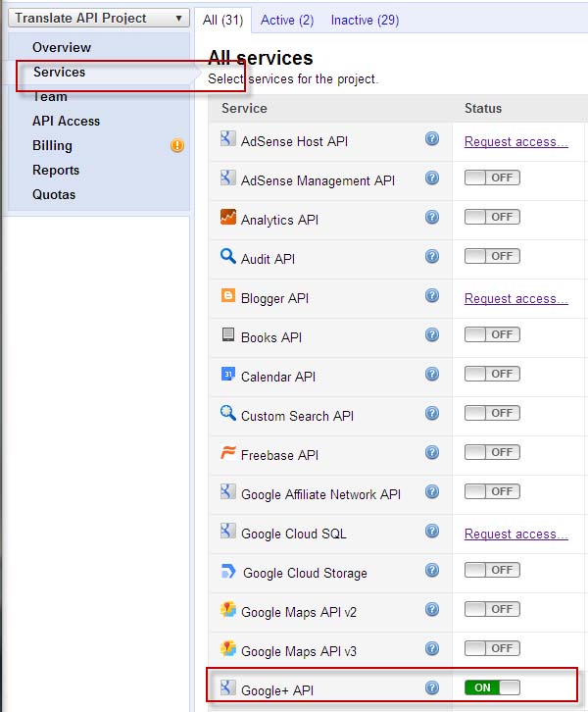Click the AdSense Host API service name
This screenshot has width=588, height=712.
click(294, 141)
